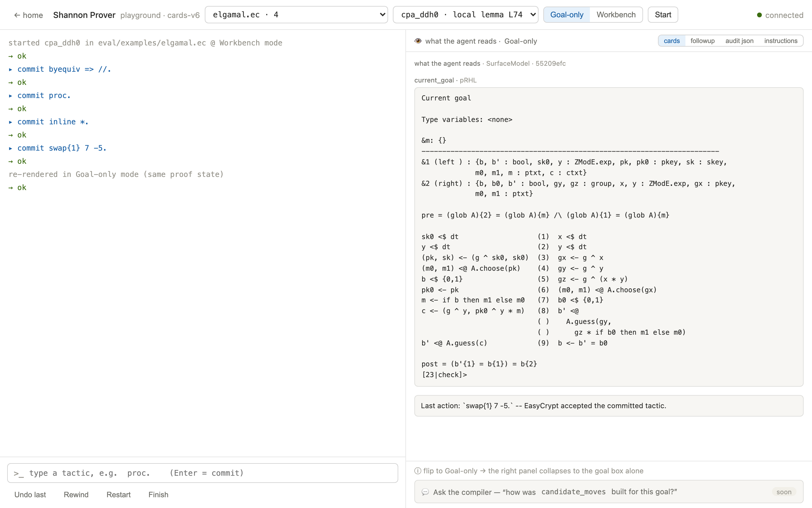Image resolution: width=812 pixels, height=508 pixels.
Task: Click the info icon before 'flip to Goal-only'
Action: 418,471
